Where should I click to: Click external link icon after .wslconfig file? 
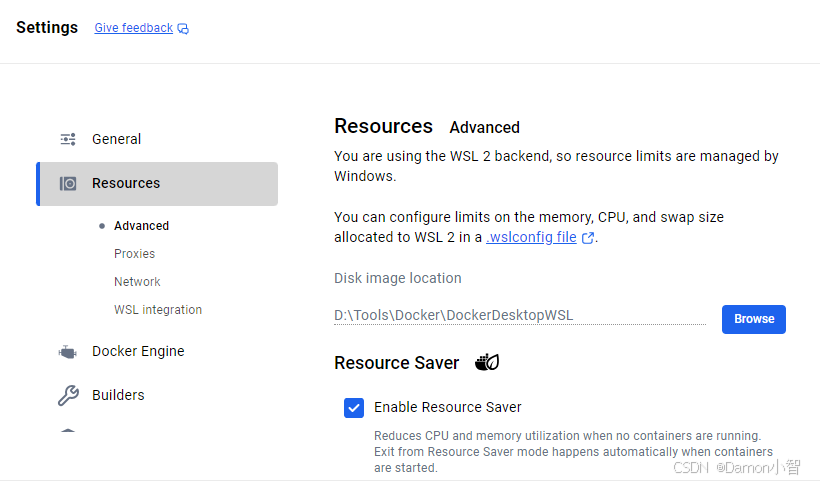tap(588, 238)
